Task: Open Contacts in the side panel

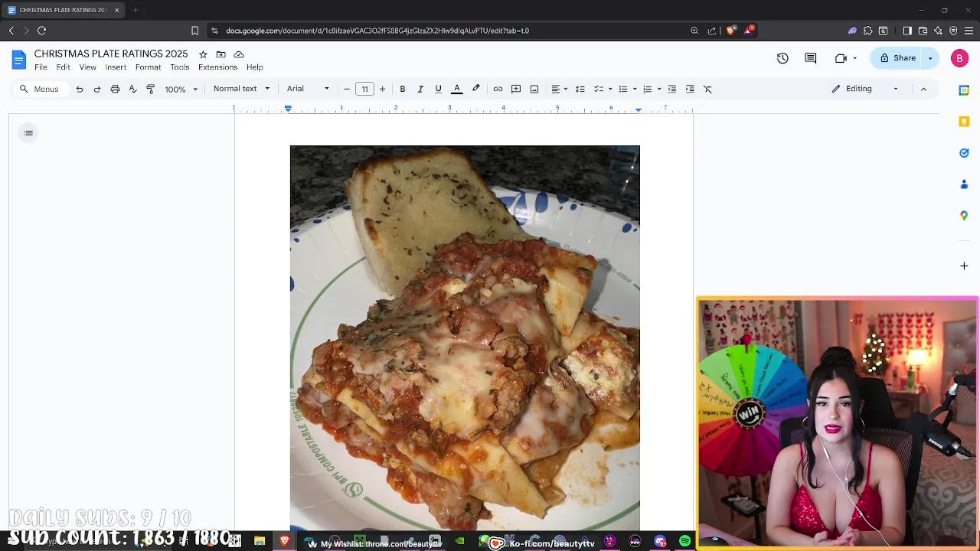Action: click(964, 184)
